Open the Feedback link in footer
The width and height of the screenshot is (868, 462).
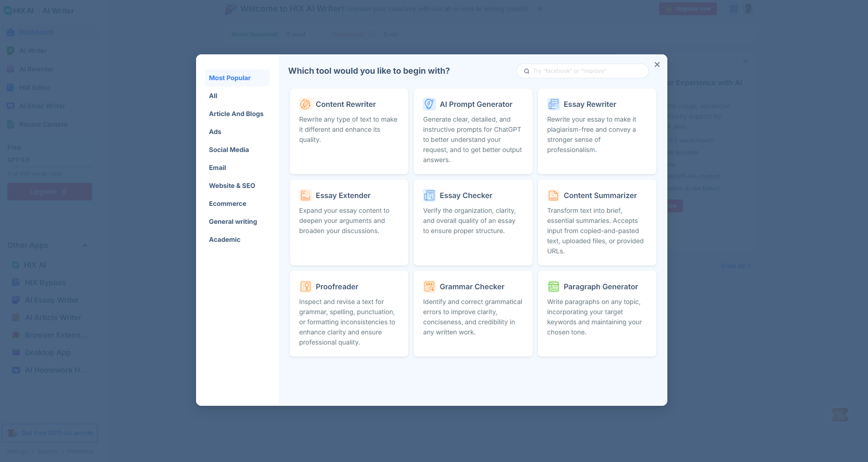click(x=81, y=451)
